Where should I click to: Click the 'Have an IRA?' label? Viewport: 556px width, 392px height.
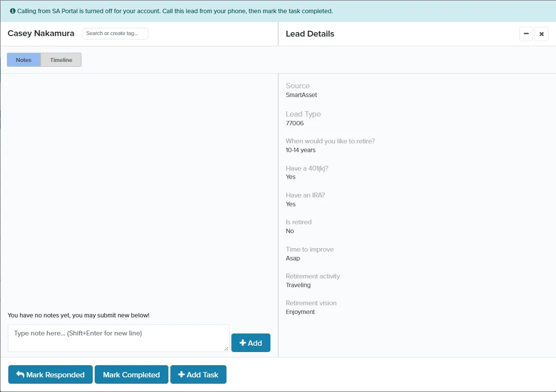point(305,195)
